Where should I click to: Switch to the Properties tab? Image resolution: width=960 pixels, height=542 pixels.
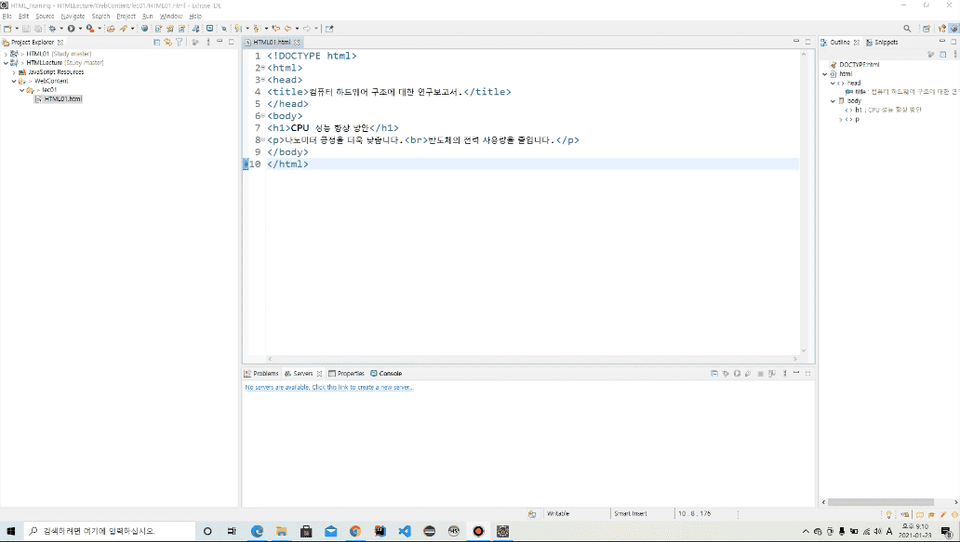[347, 373]
